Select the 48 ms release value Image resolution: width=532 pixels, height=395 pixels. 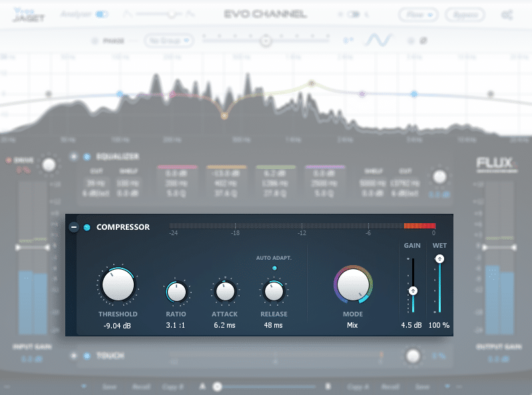(274, 325)
